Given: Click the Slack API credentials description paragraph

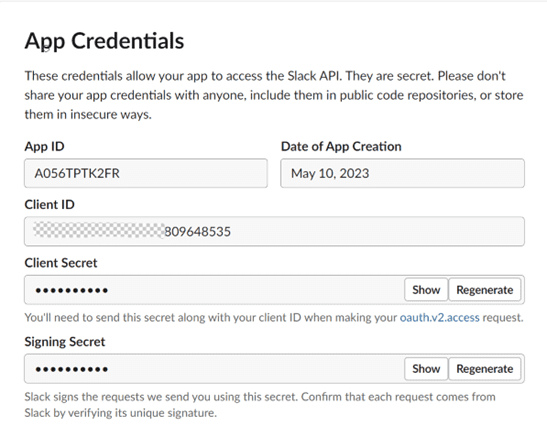Looking at the screenshot, I should [x=274, y=95].
